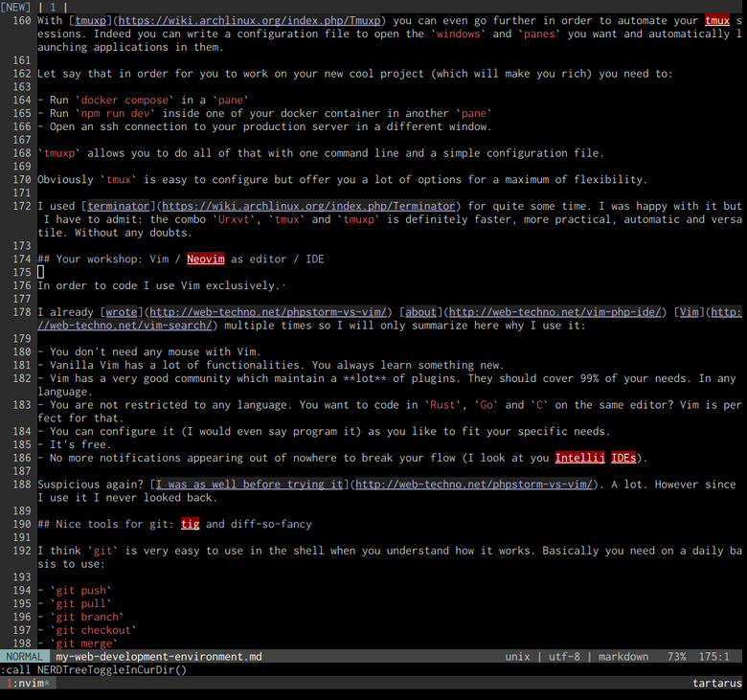Click the `tmuxp` code text on line 168
The width and height of the screenshot is (747, 700).
tap(59, 153)
